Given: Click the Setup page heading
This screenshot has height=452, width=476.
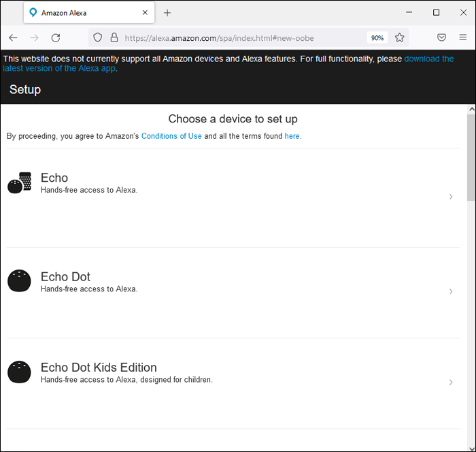Looking at the screenshot, I should point(25,90).
